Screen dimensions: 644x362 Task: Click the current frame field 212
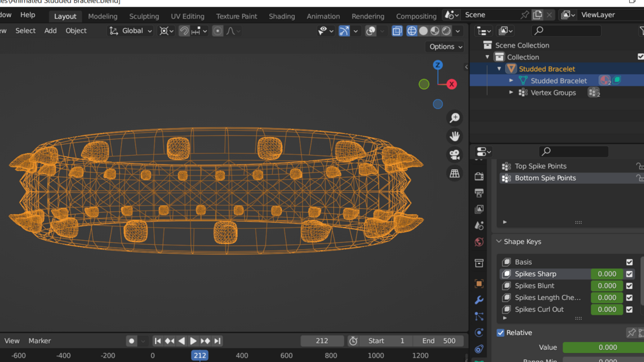322,341
